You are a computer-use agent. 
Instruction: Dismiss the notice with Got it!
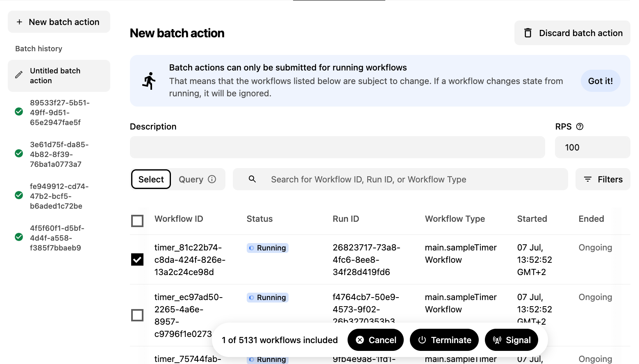pos(600,81)
